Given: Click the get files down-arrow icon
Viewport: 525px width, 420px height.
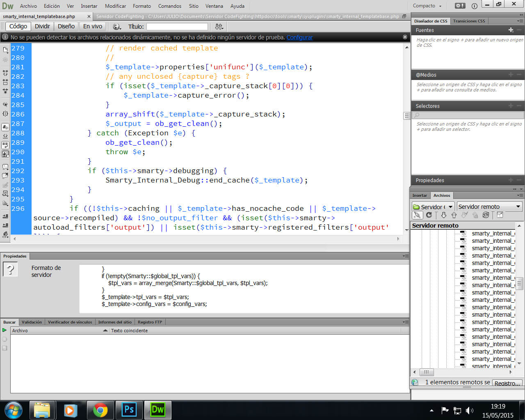Looking at the screenshot, I should click(x=443, y=215).
